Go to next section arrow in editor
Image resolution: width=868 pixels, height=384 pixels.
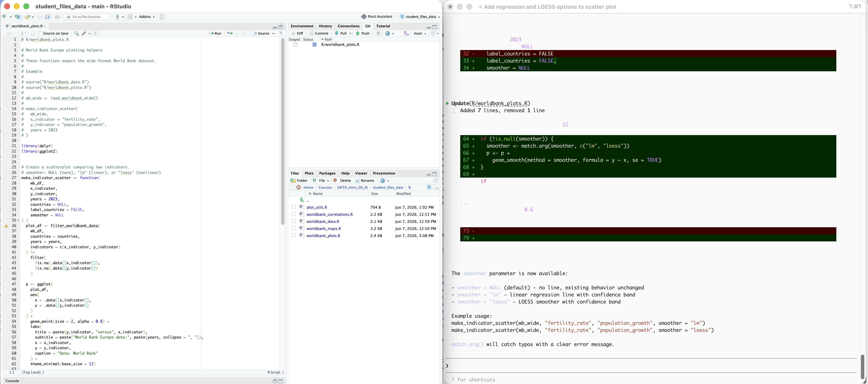(x=245, y=33)
